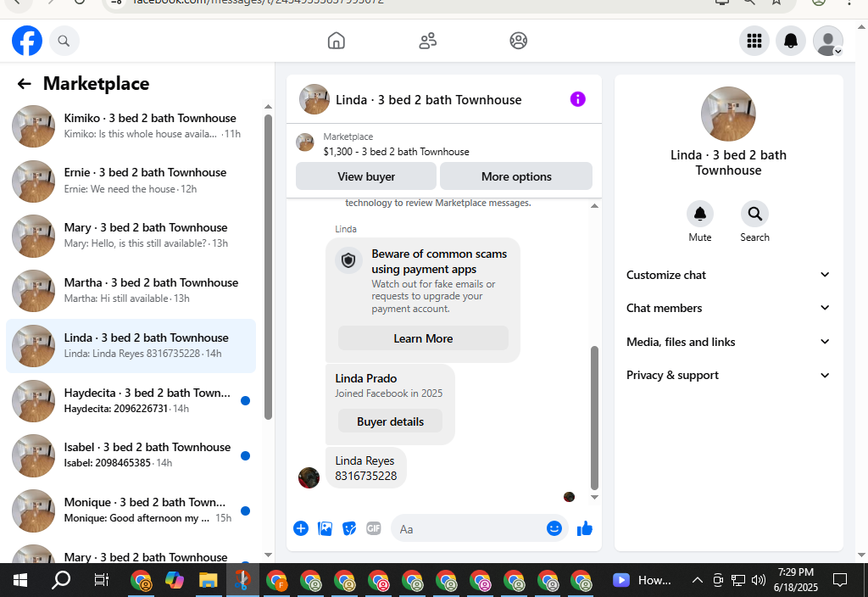Expand Media, files and links section

[x=728, y=342]
